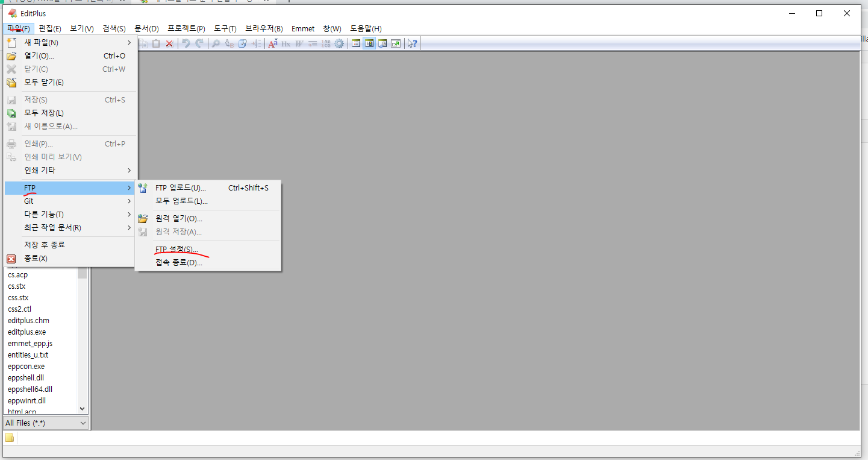Click the Find in Files toolbar icon
Screen dimensions: 868x460
243,43
